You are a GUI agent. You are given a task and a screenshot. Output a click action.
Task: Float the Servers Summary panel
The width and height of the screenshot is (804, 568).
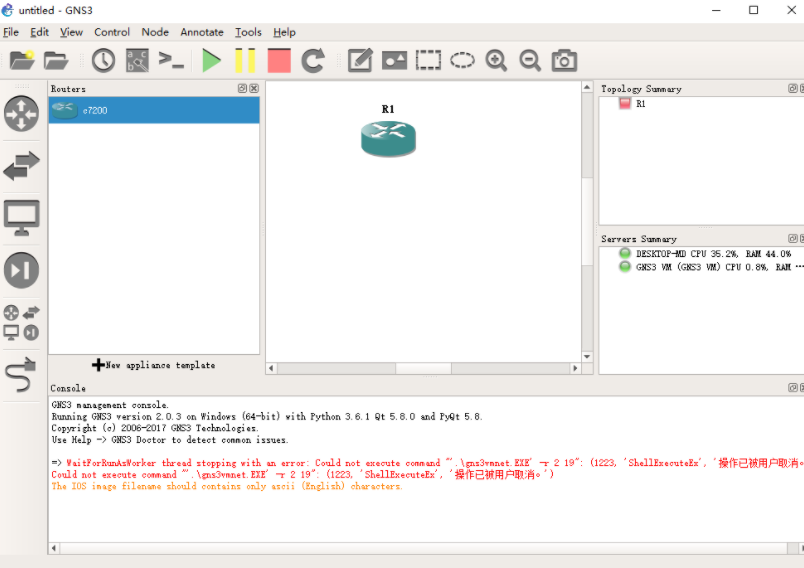(x=793, y=238)
